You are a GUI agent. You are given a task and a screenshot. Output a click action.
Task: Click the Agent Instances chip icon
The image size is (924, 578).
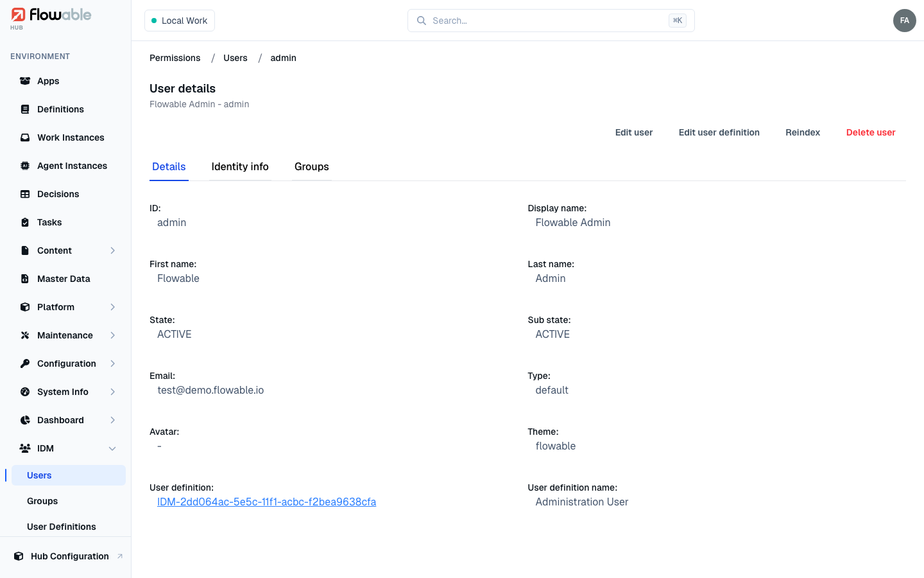tap(25, 166)
